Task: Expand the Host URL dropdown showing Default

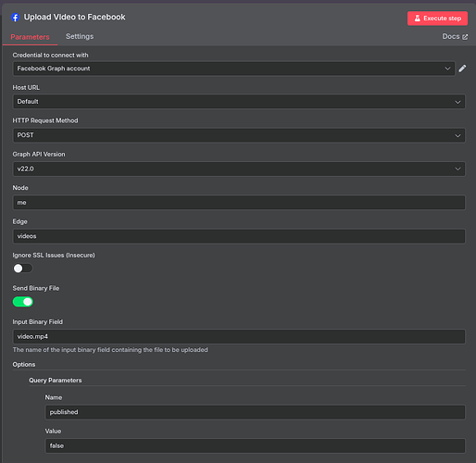Action: tap(239, 102)
